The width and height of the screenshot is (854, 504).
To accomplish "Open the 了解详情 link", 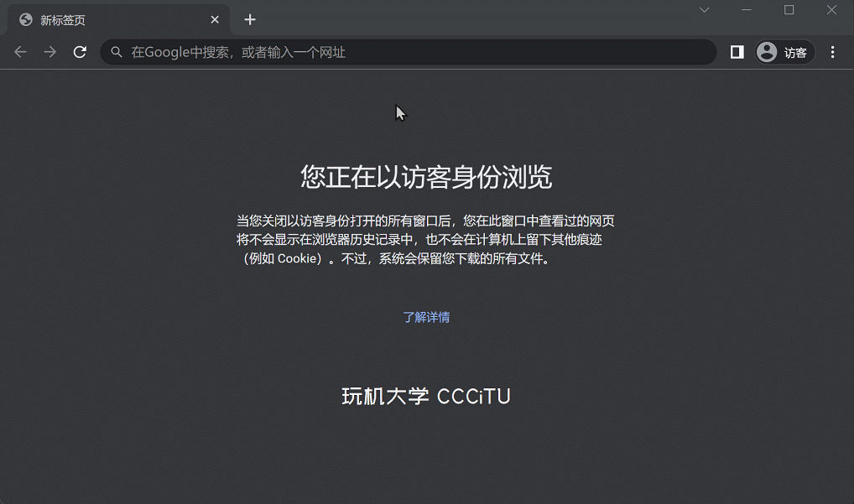I will (426, 317).
